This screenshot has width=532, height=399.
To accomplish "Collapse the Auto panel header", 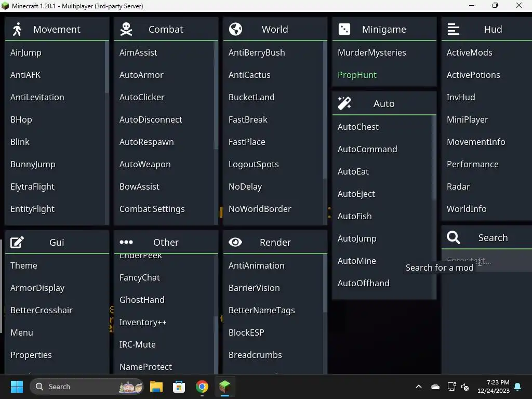I will 384,103.
